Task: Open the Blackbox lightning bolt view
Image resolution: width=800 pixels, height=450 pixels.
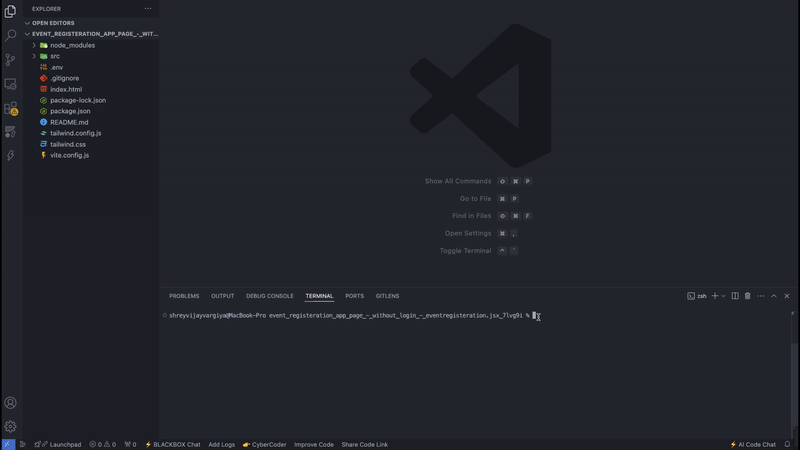Action: [x=10, y=156]
